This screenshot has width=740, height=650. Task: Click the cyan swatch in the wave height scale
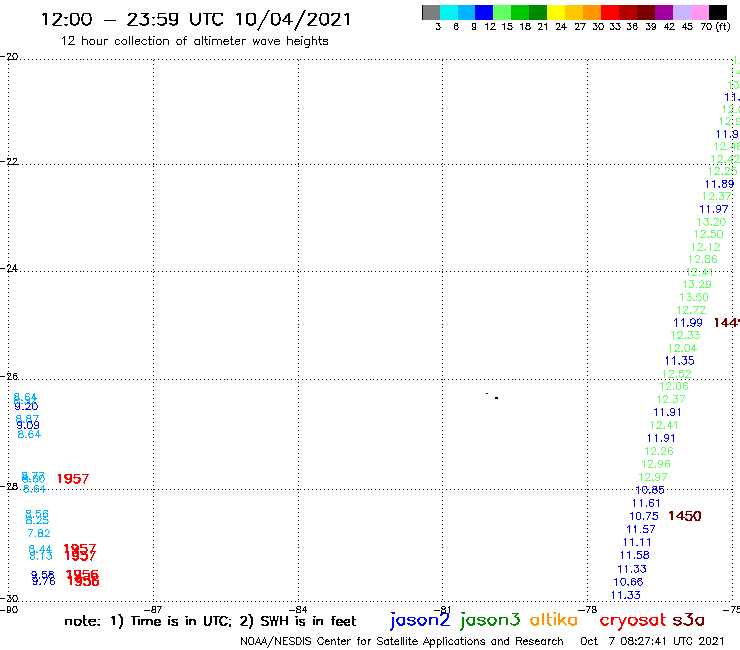point(449,12)
